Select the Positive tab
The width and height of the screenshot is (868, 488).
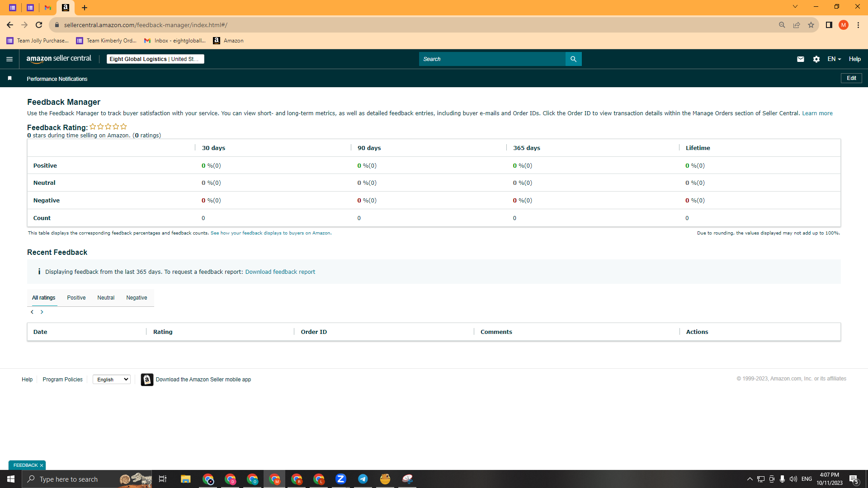pyautogui.click(x=76, y=298)
